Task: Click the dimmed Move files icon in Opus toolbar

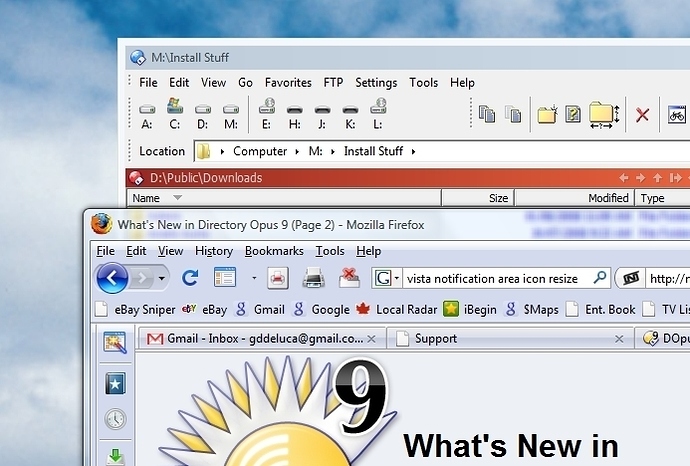Action: point(513,114)
